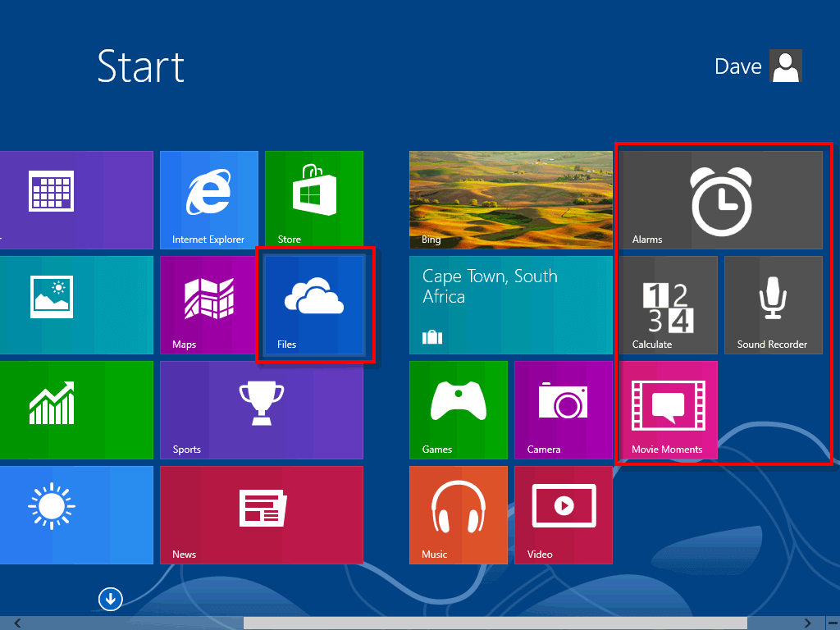Launch the Games tile
The image size is (840, 630).
(459, 410)
